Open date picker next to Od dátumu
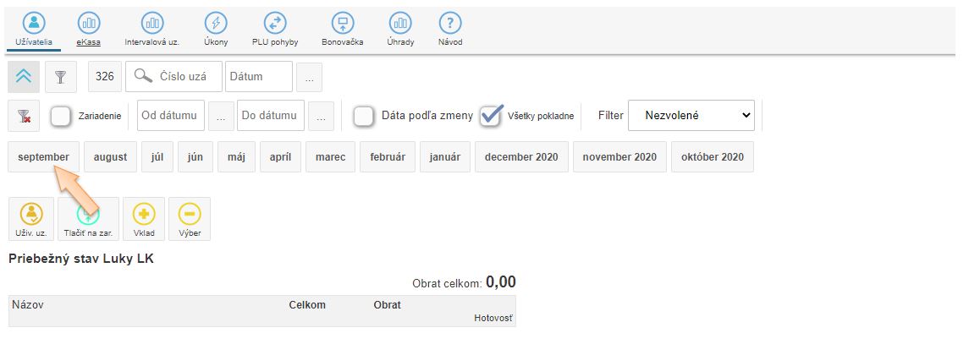 tap(220, 116)
